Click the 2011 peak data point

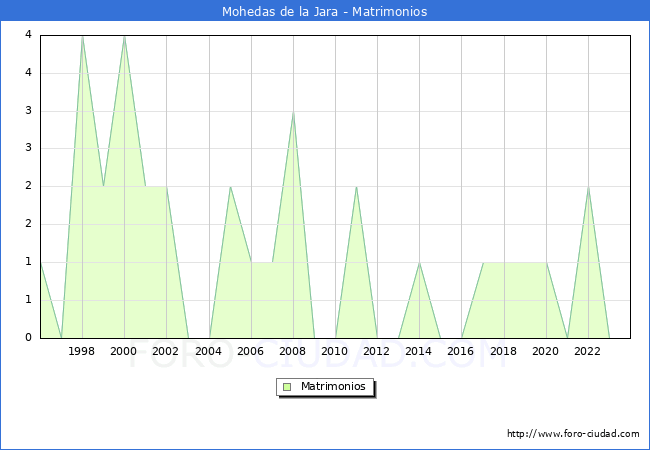pyautogui.click(x=357, y=187)
